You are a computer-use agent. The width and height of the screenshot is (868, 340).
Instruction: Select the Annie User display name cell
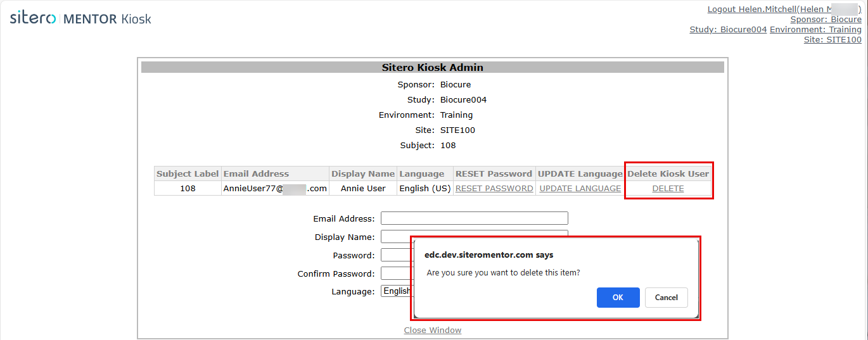pyautogui.click(x=363, y=189)
